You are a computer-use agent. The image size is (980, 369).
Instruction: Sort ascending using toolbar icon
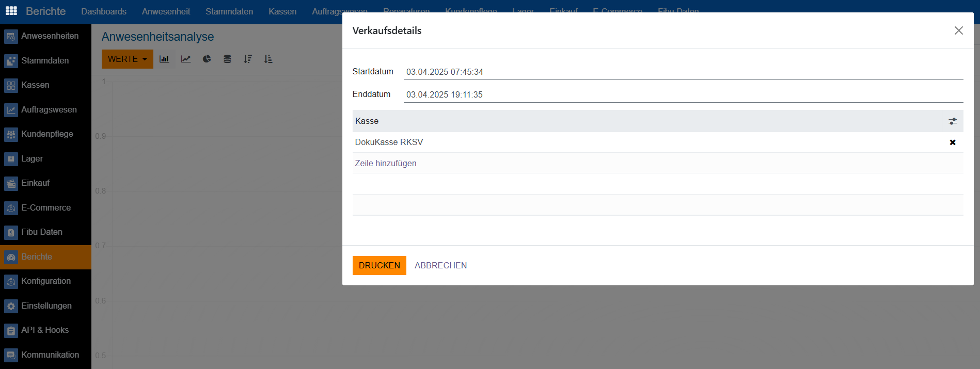point(268,59)
